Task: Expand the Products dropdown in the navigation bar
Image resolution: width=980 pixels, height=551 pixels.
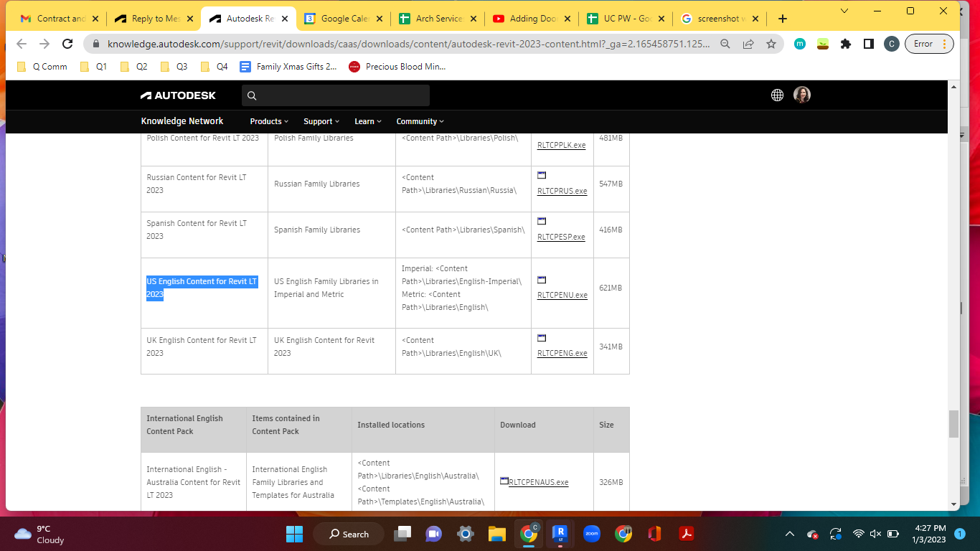Action: click(x=268, y=121)
